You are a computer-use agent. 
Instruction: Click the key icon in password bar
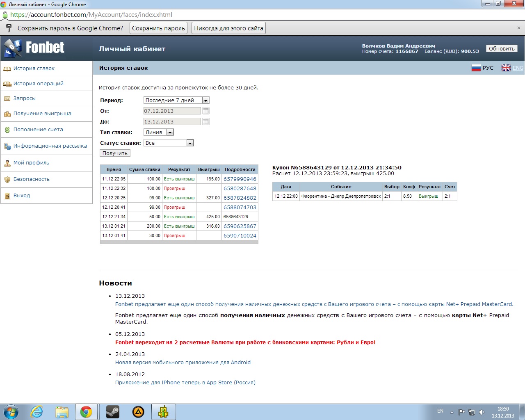9,28
